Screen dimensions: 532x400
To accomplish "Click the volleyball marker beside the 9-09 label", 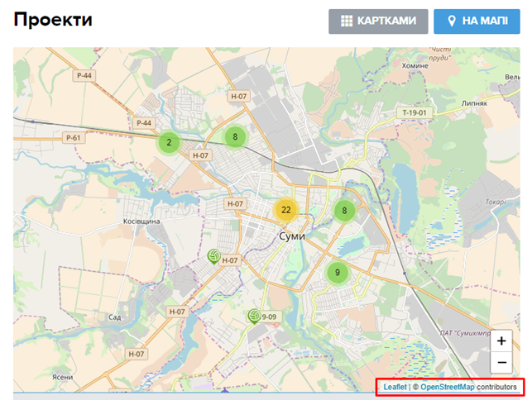I will click(253, 316).
